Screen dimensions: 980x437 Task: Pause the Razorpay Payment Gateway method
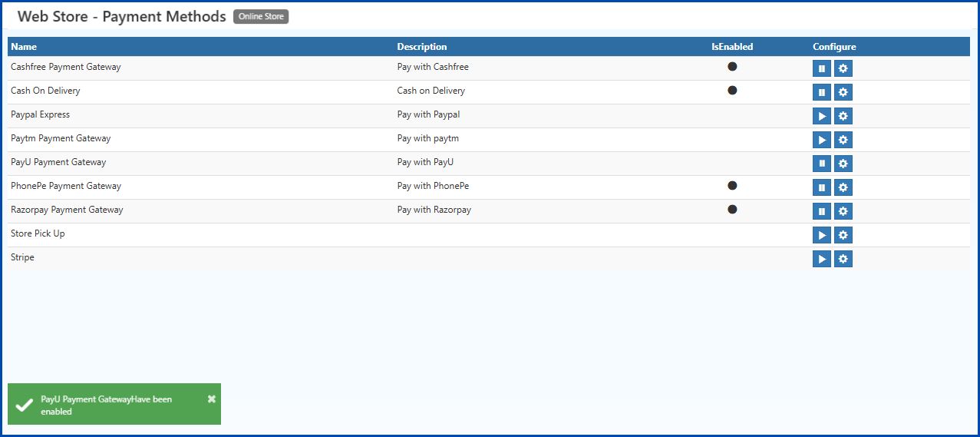821,211
